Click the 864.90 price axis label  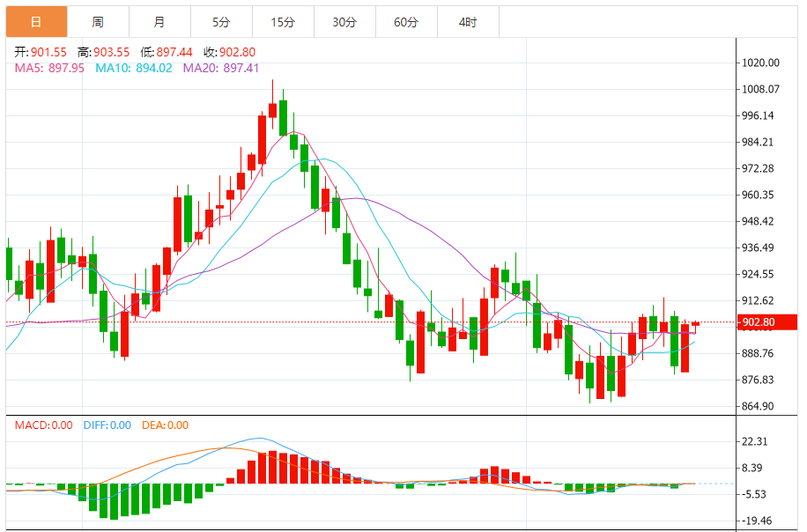pos(758,406)
